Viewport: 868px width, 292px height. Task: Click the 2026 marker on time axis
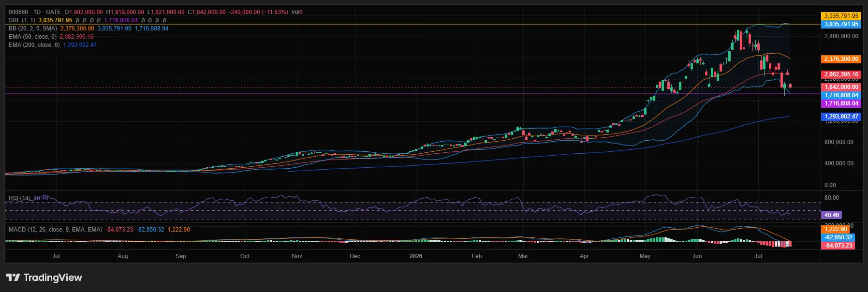tap(416, 256)
